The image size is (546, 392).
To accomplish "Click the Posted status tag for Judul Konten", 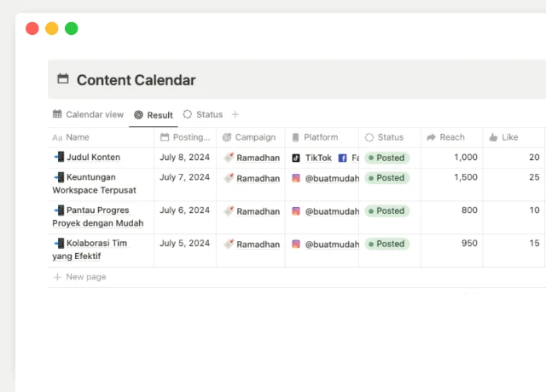I will pyautogui.click(x=387, y=158).
